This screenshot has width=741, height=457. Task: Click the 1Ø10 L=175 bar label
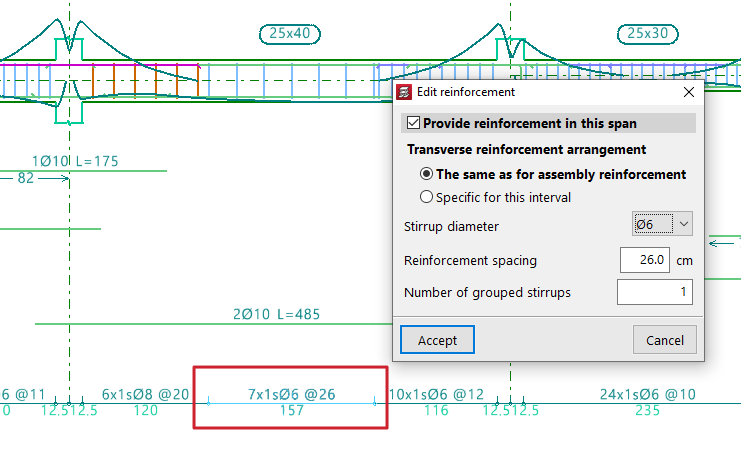(x=75, y=161)
